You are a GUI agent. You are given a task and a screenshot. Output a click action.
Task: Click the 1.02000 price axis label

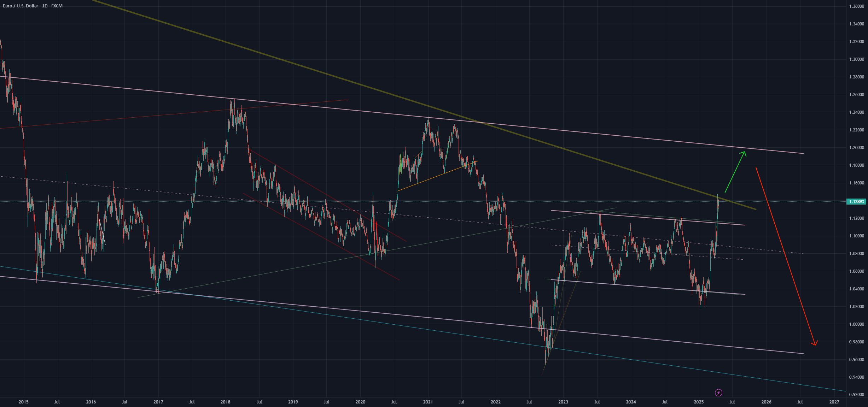856,307
